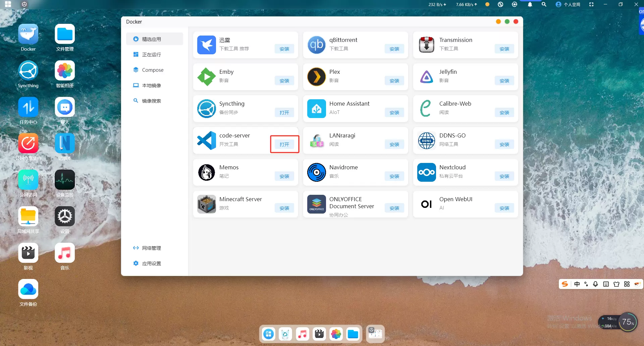Select the Jellyfin logo icon

click(x=426, y=77)
